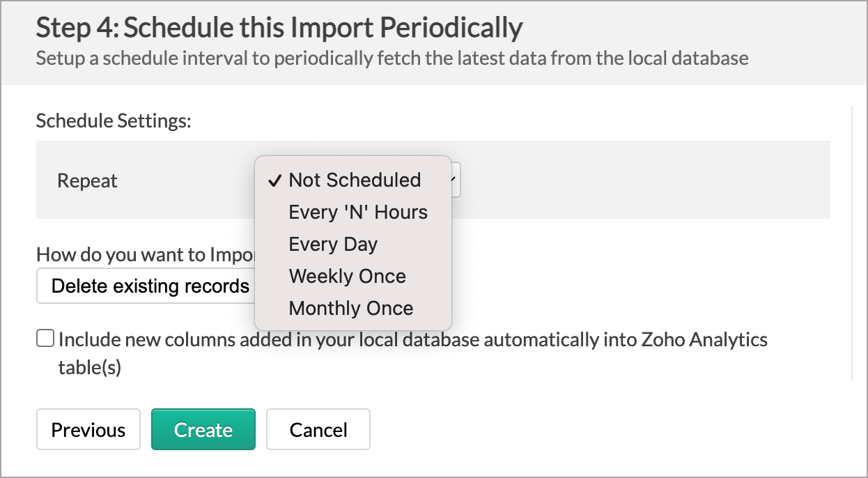This screenshot has width=868, height=478.
Task: Toggle automatic column inclusion for Zoho tables
Action: (x=45, y=337)
